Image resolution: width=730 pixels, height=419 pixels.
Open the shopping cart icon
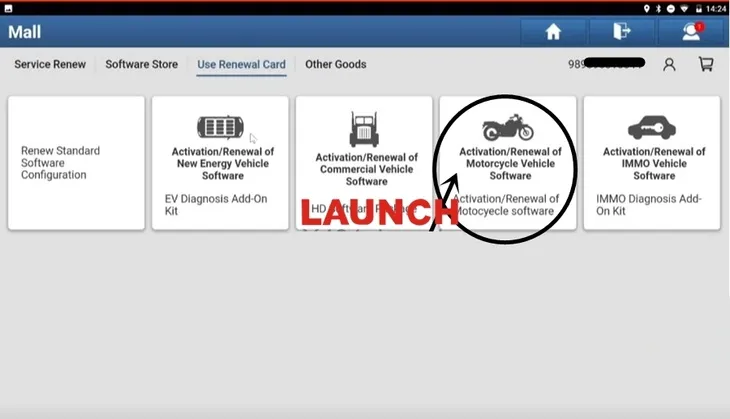(x=706, y=64)
